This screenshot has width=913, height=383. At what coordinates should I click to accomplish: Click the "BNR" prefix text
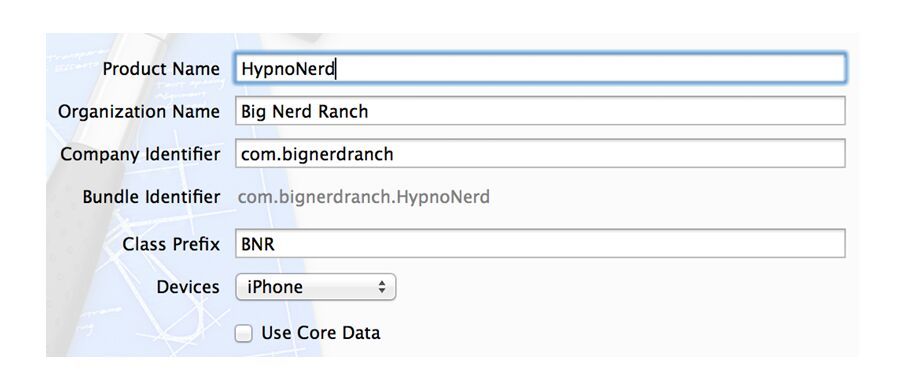(258, 244)
